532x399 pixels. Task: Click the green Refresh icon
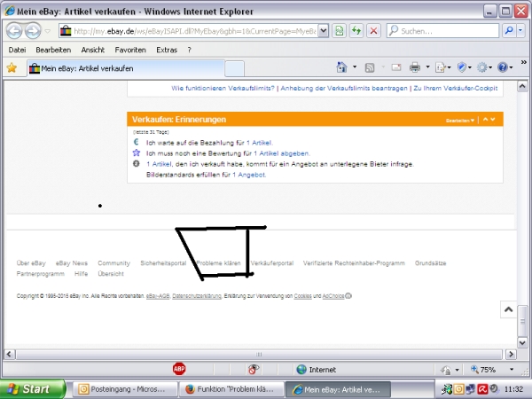click(356, 31)
